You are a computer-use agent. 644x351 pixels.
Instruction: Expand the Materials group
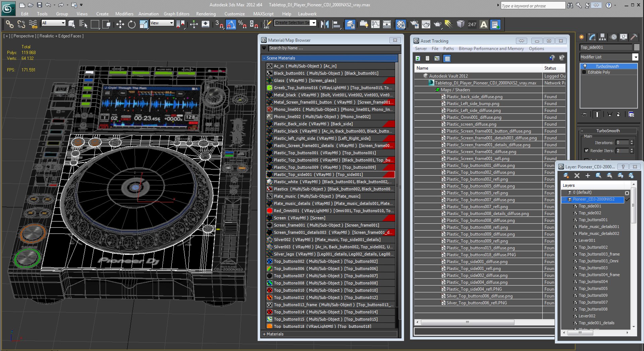[x=264, y=334]
